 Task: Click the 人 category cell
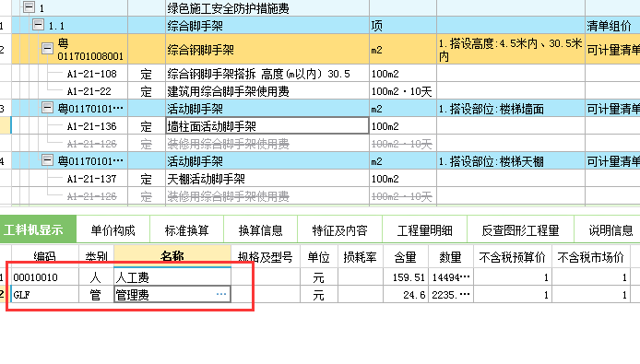pyautogui.click(x=96, y=277)
